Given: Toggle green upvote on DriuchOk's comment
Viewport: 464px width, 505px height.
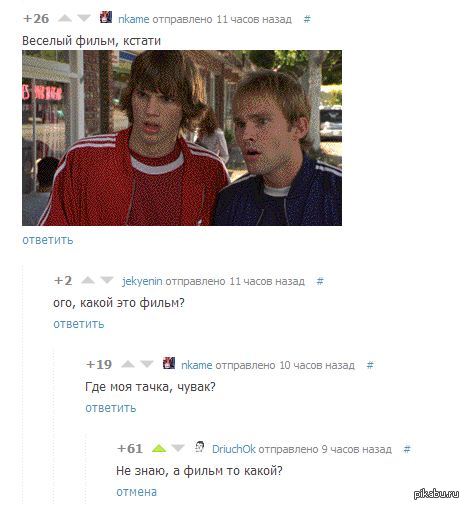Looking at the screenshot, I should 159,448.
